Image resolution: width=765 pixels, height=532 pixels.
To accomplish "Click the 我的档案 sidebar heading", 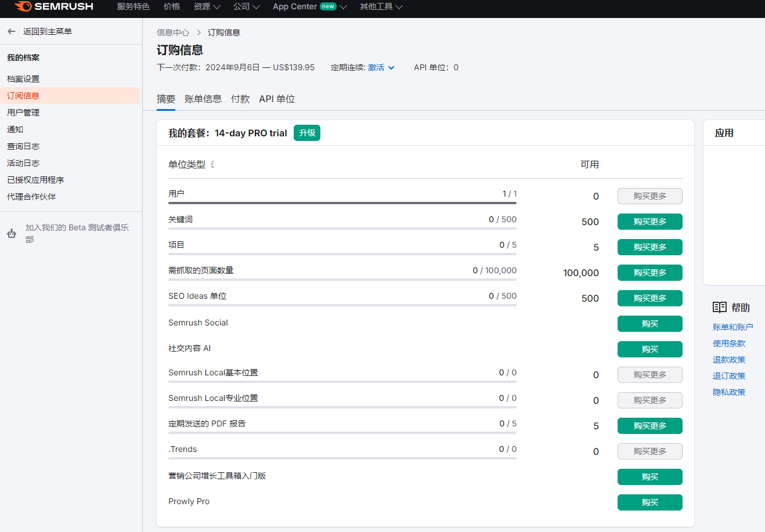I will 23,57.
